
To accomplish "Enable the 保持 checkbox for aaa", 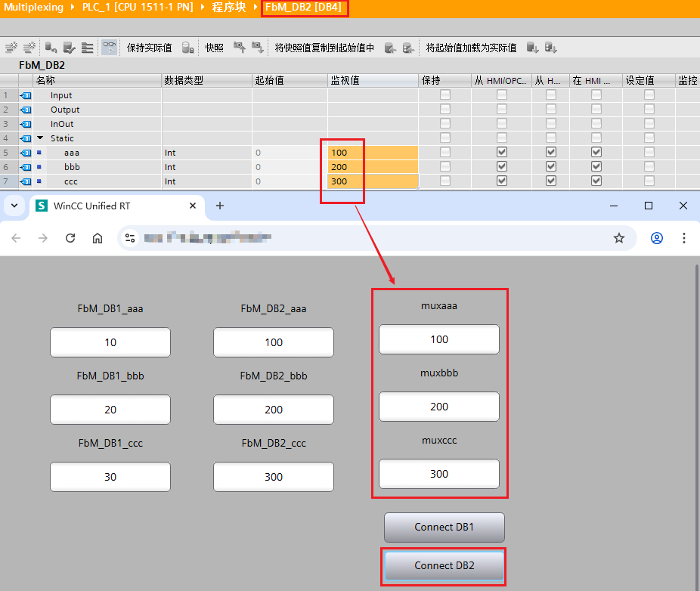I will point(445,153).
